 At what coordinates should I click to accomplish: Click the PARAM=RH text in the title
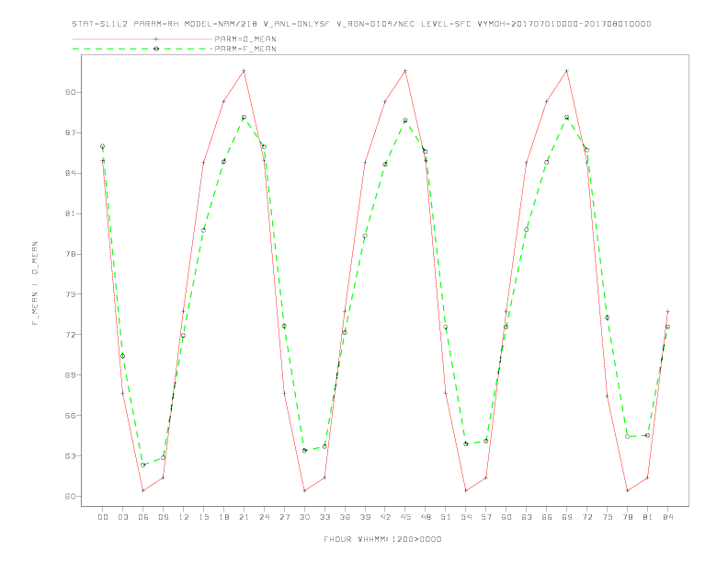[x=156, y=24]
